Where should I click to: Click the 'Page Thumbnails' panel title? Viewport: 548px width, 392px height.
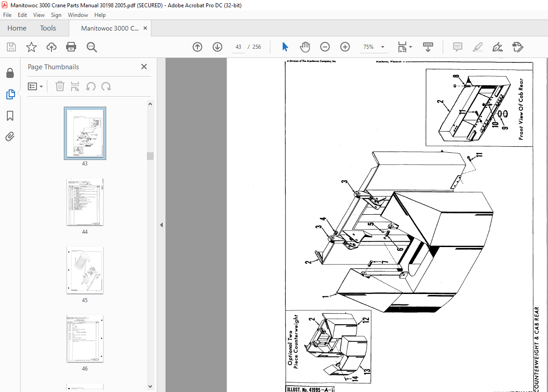pyautogui.click(x=53, y=67)
